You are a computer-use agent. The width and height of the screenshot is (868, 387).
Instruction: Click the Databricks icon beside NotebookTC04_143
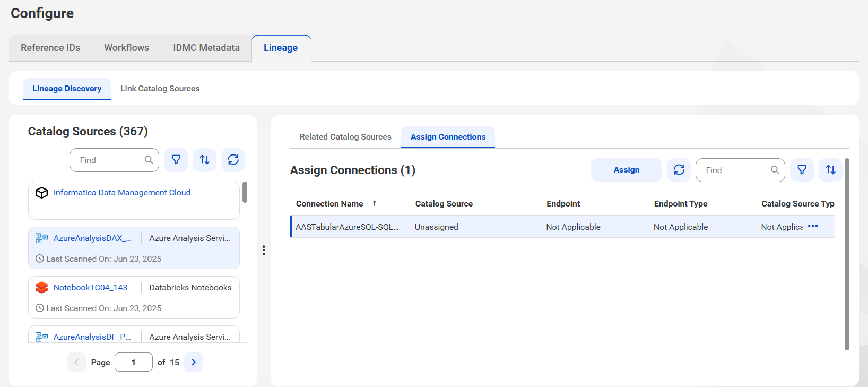pos(41,288)
